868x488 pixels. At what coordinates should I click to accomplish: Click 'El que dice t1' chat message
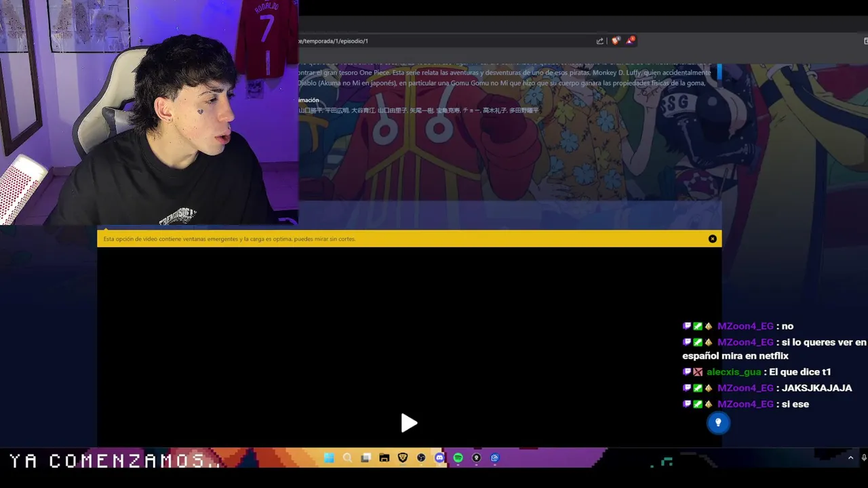click(x=800, y=372)
